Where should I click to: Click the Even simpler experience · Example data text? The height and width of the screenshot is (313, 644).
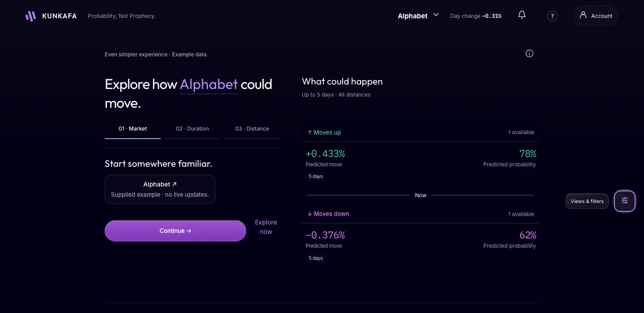(156, 55)
